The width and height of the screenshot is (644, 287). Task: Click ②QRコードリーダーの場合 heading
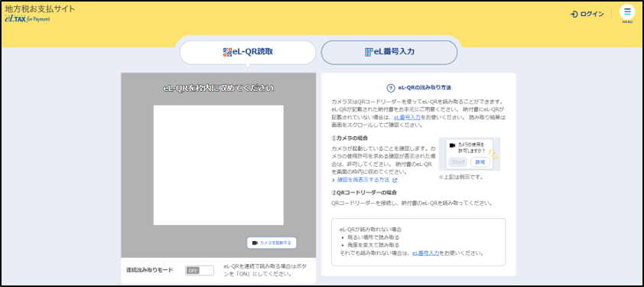click(364, 192)
